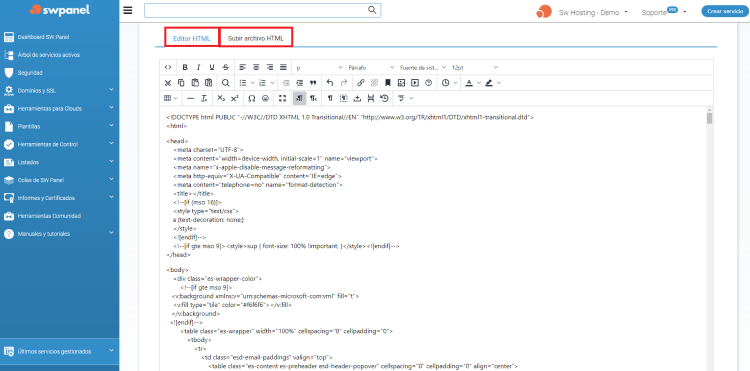Image resolution: width=750 pixels, height=371 pixels.
Task: Decrease the indent
Action: pyautogui.click(x=286, y=83)
